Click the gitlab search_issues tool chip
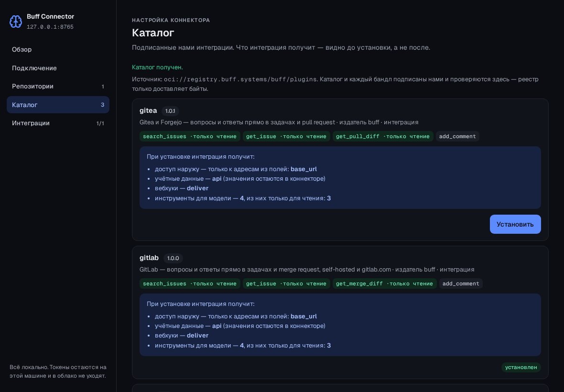The image size is (564, 392). pyautogui.click(x=190, y=283)
